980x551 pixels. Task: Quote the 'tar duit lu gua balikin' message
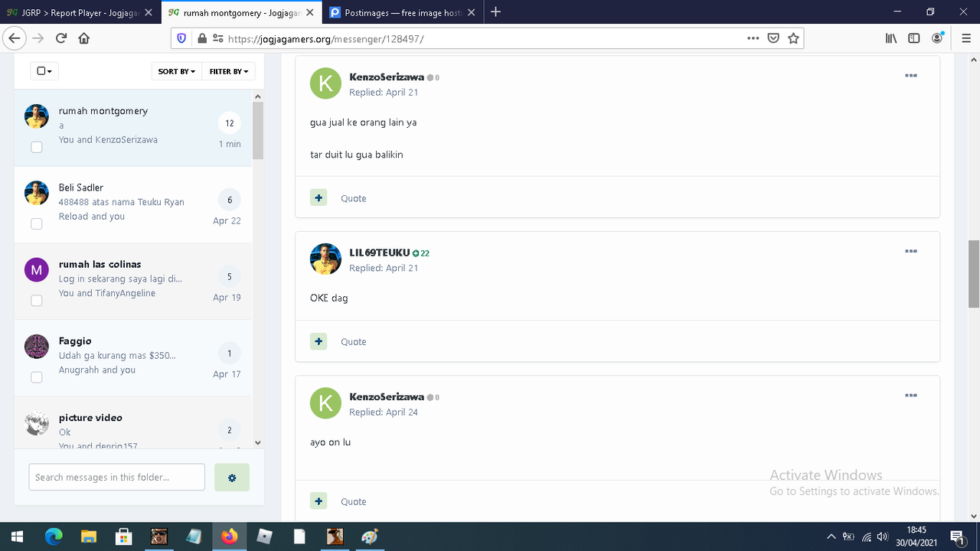coord(354,198)
